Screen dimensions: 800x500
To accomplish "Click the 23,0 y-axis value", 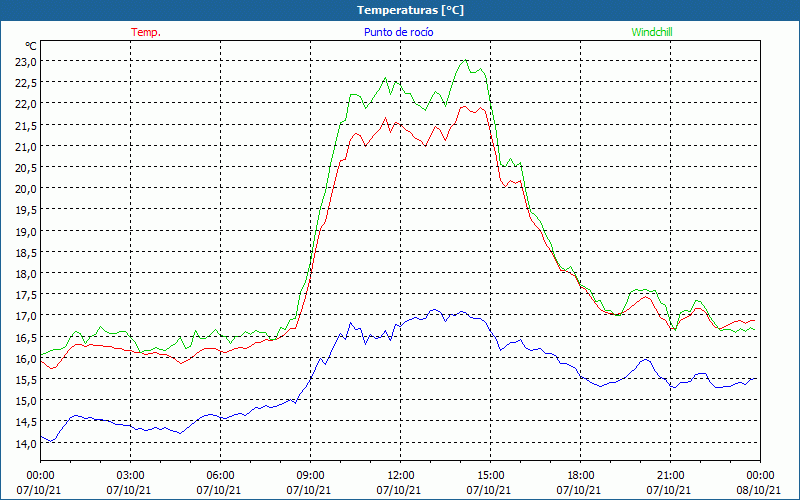I will tap(26, 62).
